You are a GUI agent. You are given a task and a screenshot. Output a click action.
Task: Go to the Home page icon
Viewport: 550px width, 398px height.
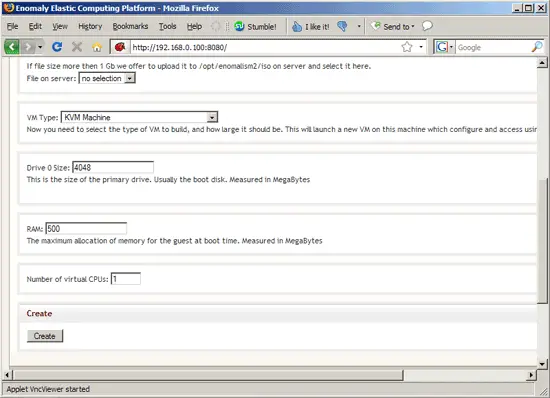pos(97,47)
